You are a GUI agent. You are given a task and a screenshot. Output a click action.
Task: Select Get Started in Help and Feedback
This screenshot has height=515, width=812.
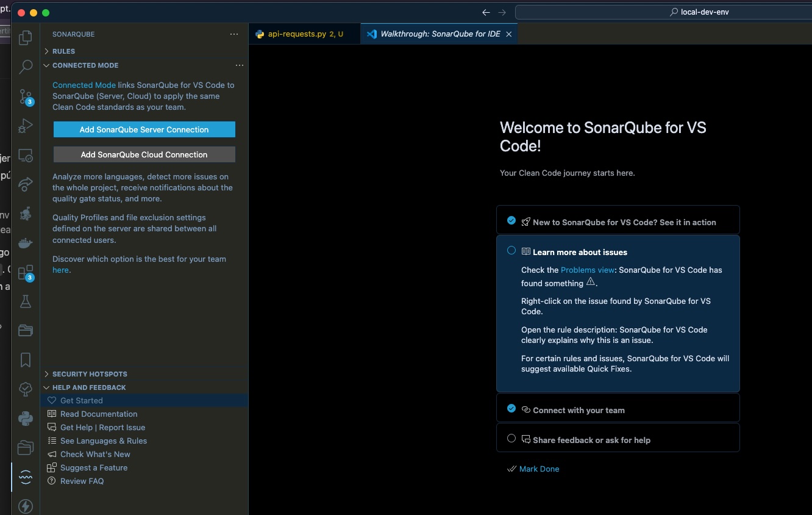(144, 401)
